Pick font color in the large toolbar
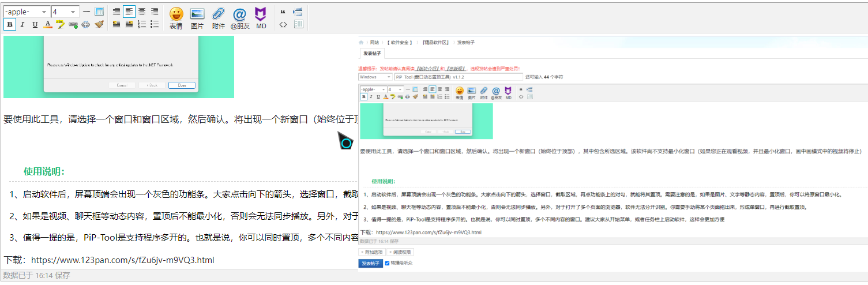 pos(48,24)
